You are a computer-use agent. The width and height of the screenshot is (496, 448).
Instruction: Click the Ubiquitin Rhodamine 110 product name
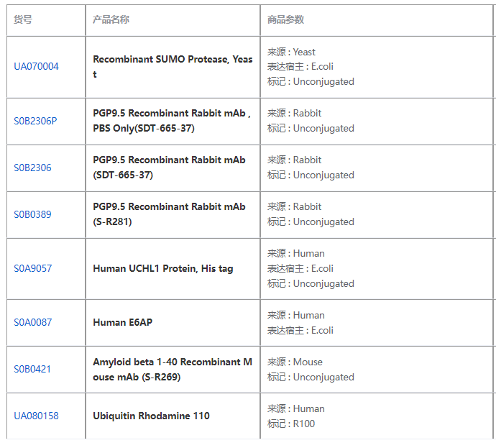(x=151, y=416)
